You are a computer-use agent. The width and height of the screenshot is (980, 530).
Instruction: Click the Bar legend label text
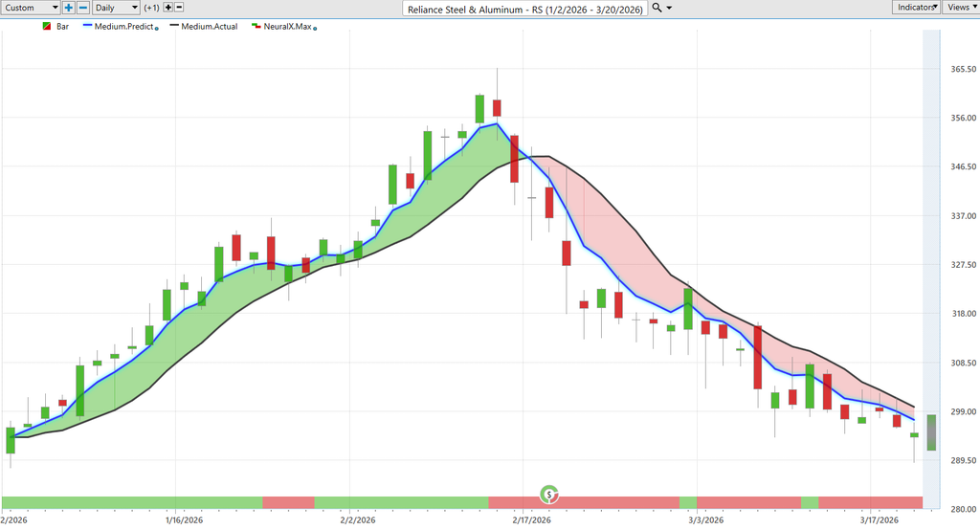coord(63,27)
